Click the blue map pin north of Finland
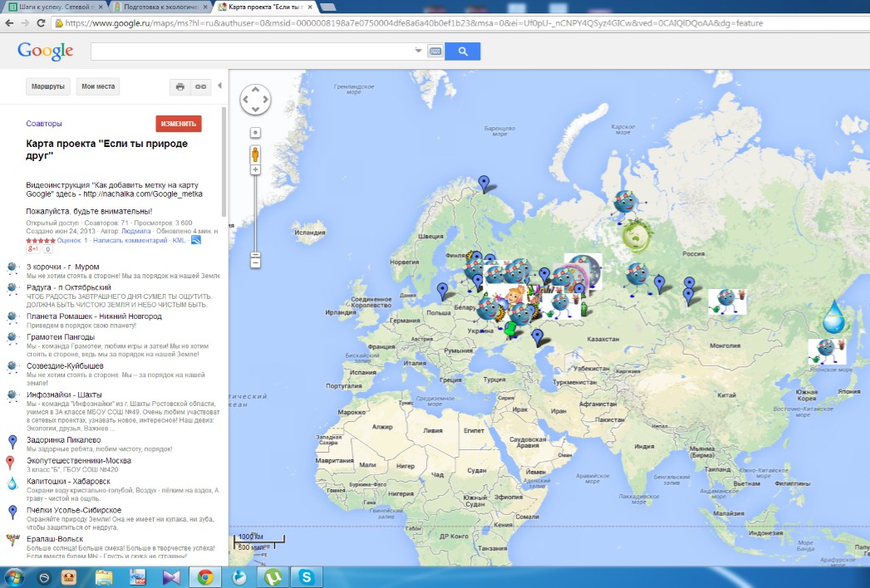The image size is (870, 588). (x=484, y=184)
